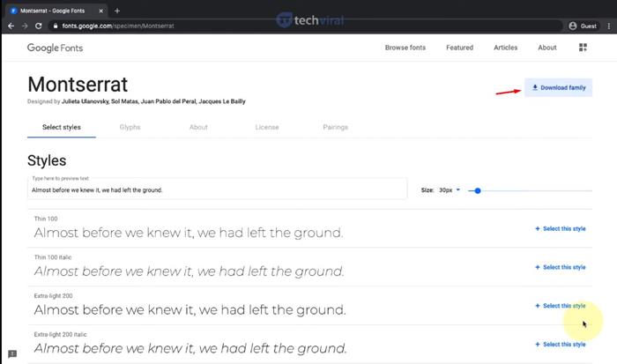Open the About tab below the title
The width and height of the screenshot is (617, 364).
pos(198,127)
